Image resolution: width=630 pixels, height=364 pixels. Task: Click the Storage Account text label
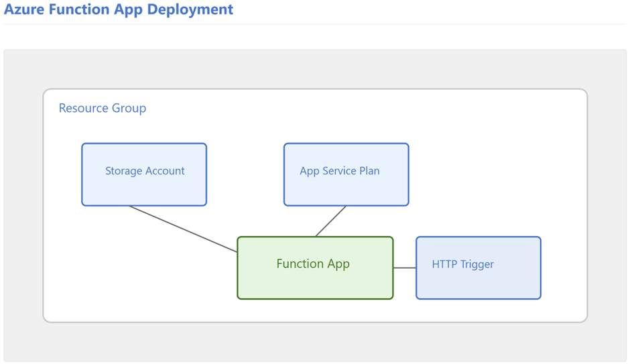[x=145, y=171]
